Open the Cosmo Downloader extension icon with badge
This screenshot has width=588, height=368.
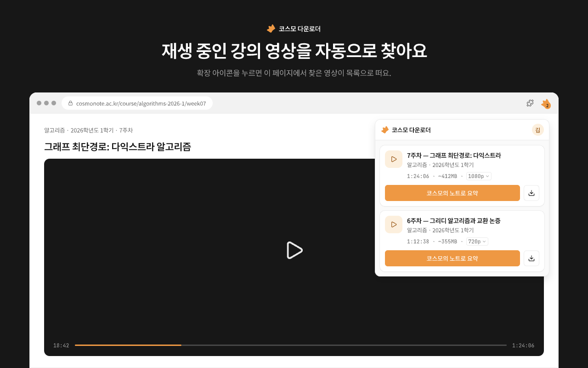pos(546,104)
